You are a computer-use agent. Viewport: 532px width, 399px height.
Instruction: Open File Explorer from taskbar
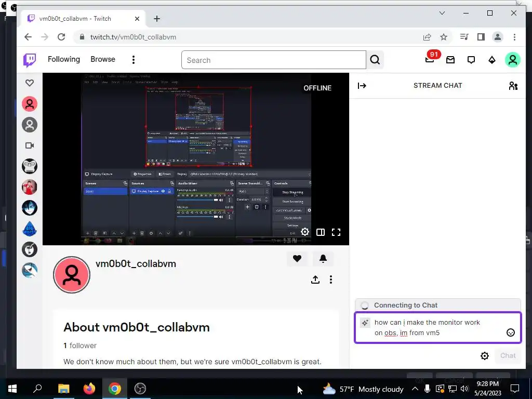pyautogui.click(x=63, y=389)
